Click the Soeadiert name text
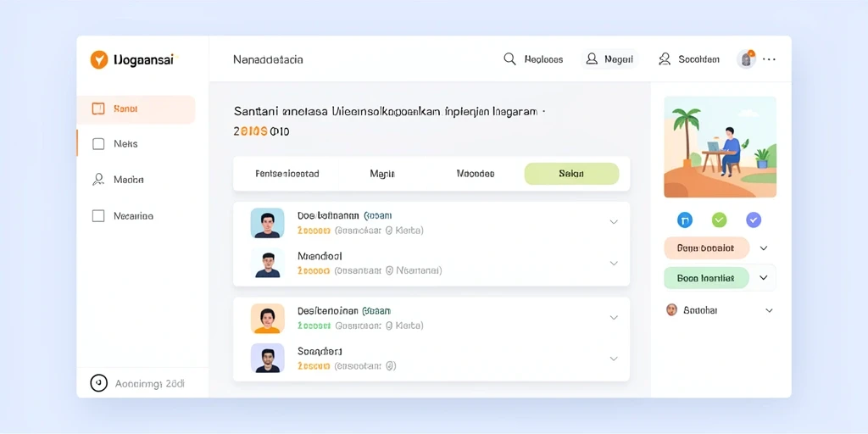The width and height of the screenshot is (868, 434). coord(320,351)
